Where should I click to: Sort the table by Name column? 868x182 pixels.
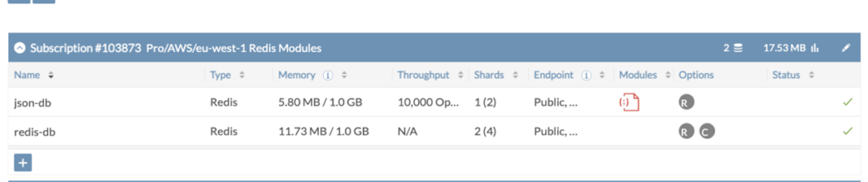tap(51, 75)
